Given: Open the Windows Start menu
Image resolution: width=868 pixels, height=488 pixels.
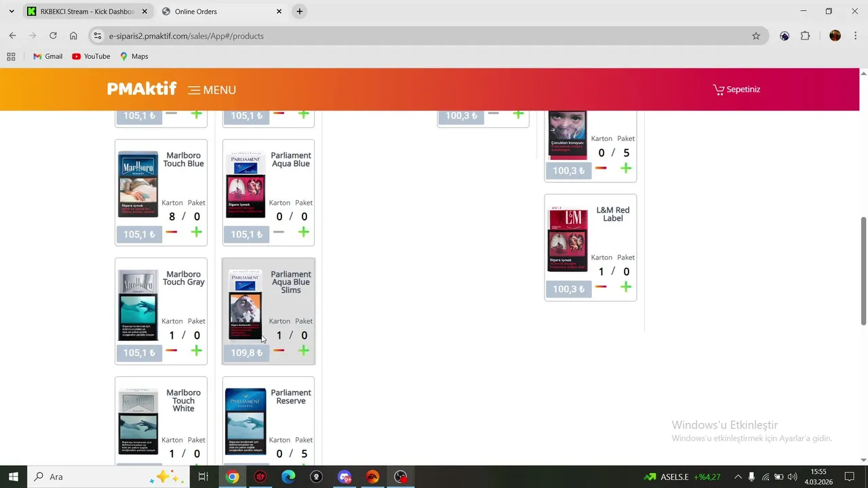Looking at the screenshot, I should click(x=14, y=476).
